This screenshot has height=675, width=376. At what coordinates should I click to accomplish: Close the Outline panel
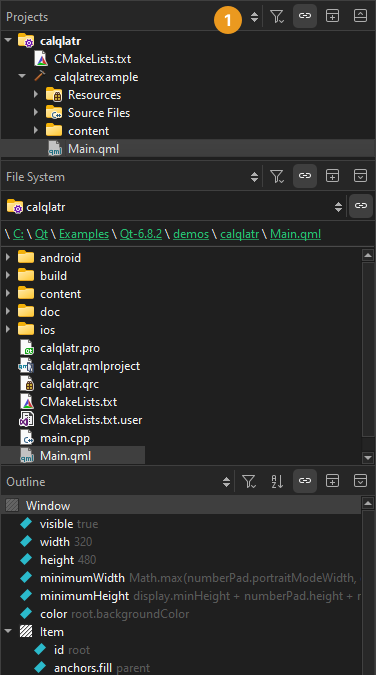(x=360, y=481)
